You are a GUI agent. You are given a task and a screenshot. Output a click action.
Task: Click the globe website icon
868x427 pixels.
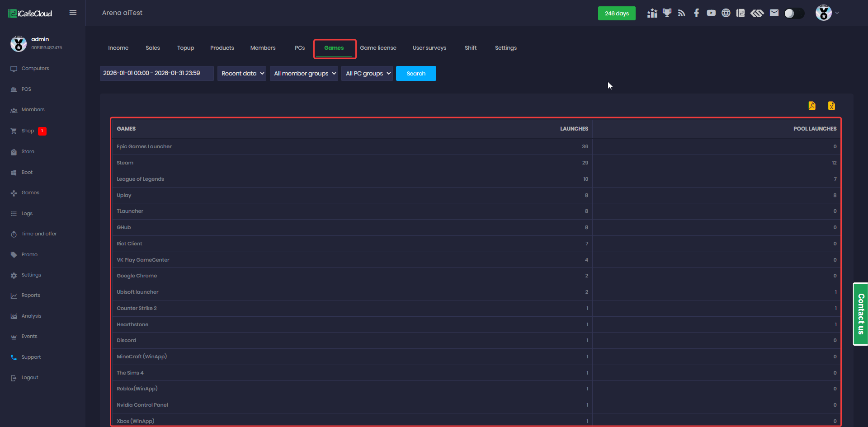(726, 13)
